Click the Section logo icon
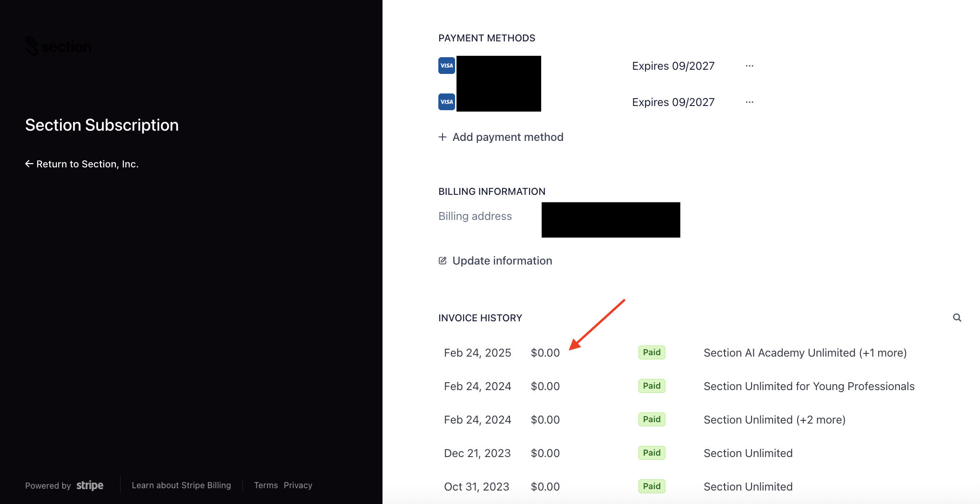Screen dimensions: 980x504 point(32,46)
